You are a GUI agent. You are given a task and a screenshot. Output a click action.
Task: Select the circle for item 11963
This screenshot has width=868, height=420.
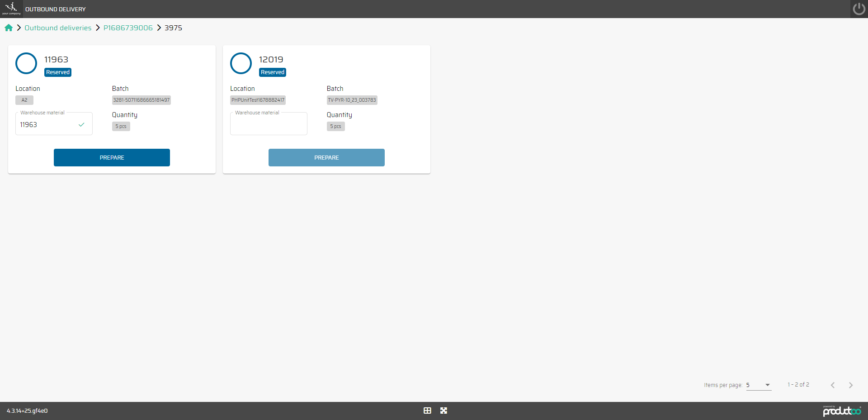[26, 63]
